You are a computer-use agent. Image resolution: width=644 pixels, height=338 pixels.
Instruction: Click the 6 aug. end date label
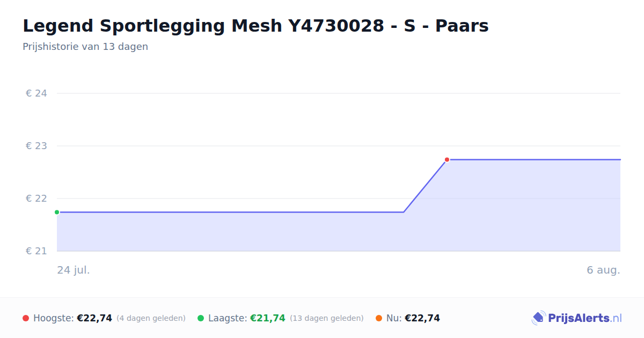click(603, 270)
